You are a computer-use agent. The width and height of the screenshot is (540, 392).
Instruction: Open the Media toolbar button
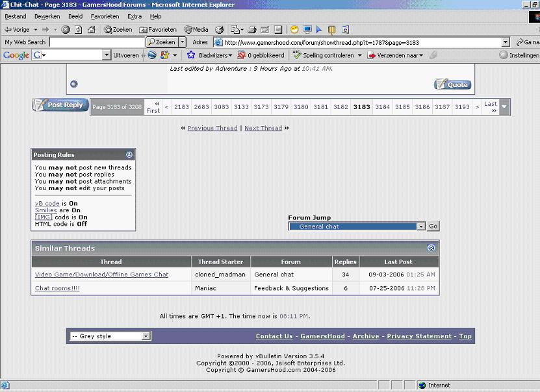(196, 30)
